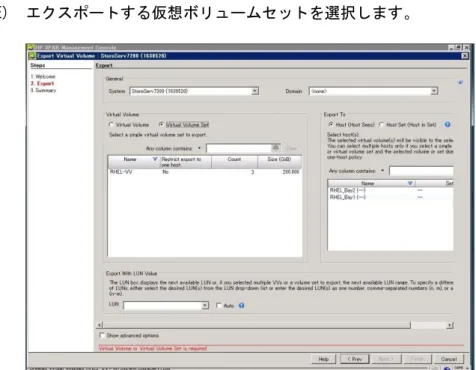Click Name column sort arrow in host table

coord(410,183)
